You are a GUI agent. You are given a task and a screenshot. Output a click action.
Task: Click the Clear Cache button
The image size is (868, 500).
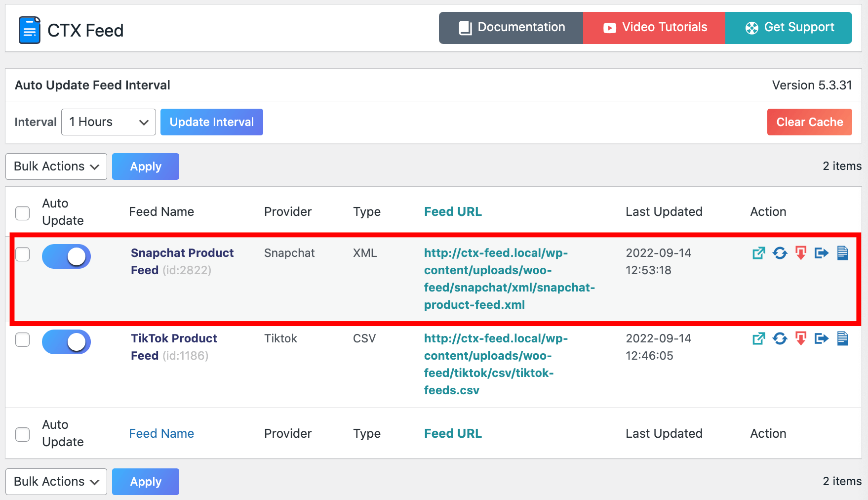click(809, 122)
